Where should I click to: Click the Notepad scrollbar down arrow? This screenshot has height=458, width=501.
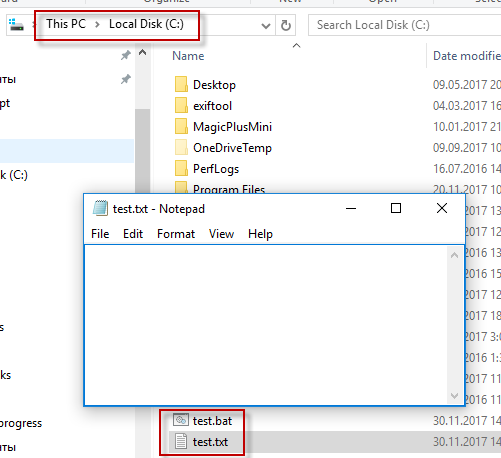click(x=454, y=396)
